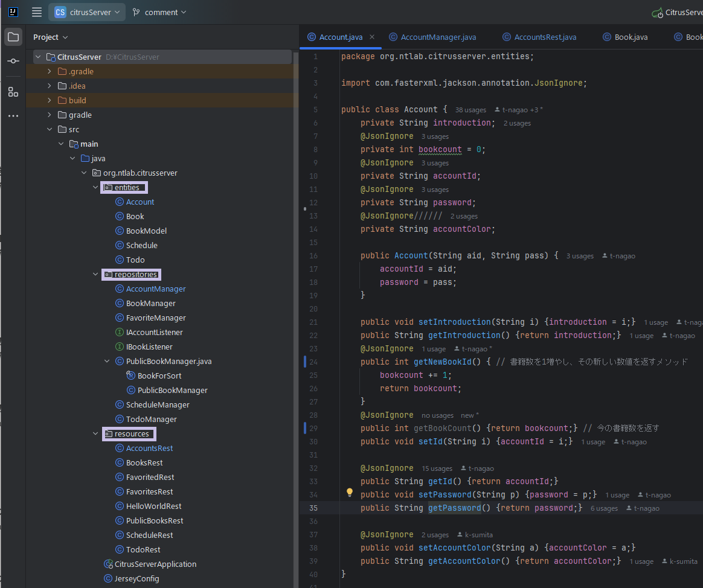Collapse the repositories package
703x588 pixels.
(x=95, y=274)
